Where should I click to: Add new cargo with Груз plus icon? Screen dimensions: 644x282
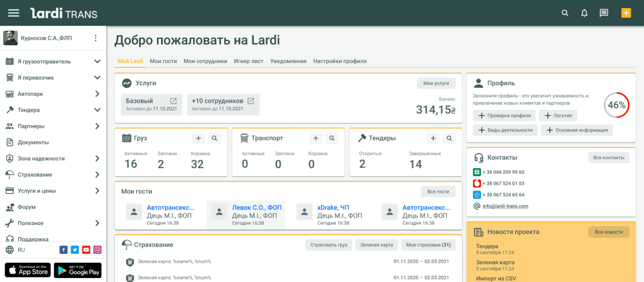pyautogui.click(x=198, y=138)
